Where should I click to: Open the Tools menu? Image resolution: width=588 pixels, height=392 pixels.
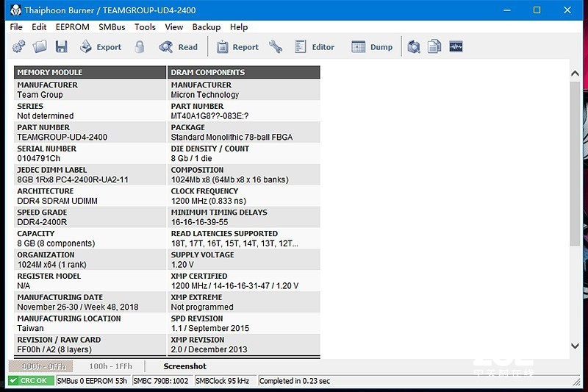[x=145, y=27]
